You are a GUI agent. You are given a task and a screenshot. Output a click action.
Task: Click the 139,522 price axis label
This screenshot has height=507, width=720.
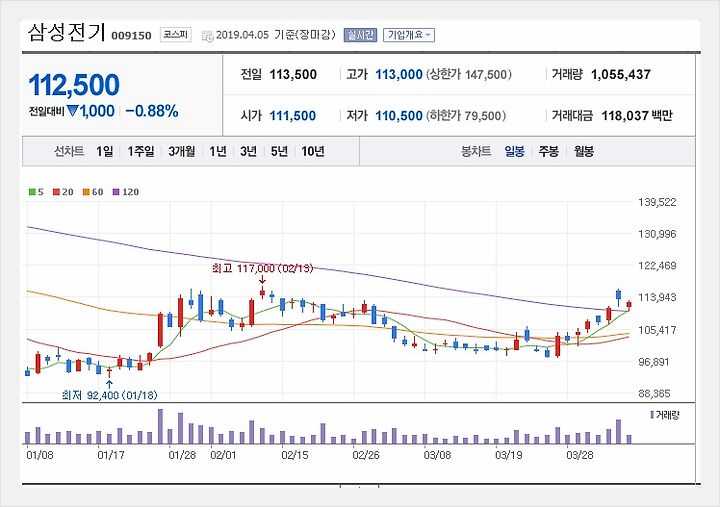657,203
